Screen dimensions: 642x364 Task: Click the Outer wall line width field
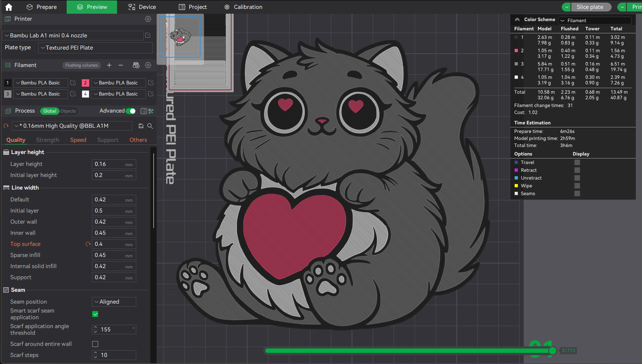(x=114, y=222)
